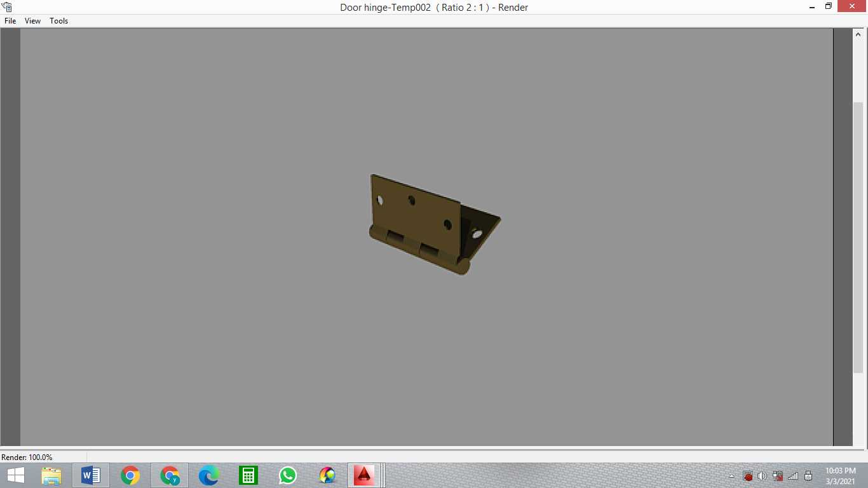
Task: Open File Explorer from the taskbar
Action: point(51,475)
